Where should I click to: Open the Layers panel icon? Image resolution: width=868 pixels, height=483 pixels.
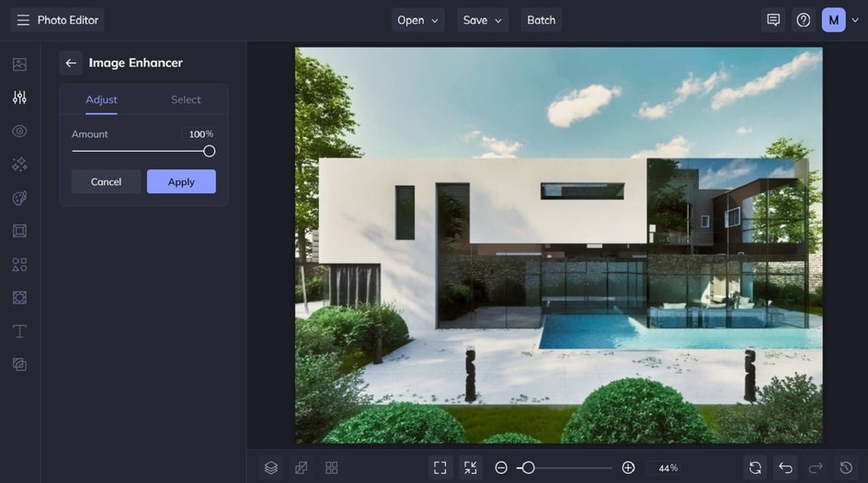270,468
